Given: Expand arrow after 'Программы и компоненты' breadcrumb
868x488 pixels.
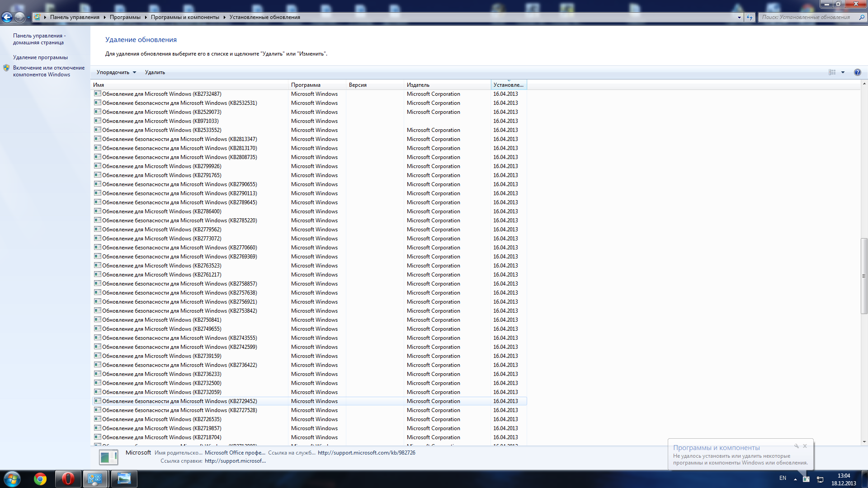Looking at the screenshot, I should (224, 17).
